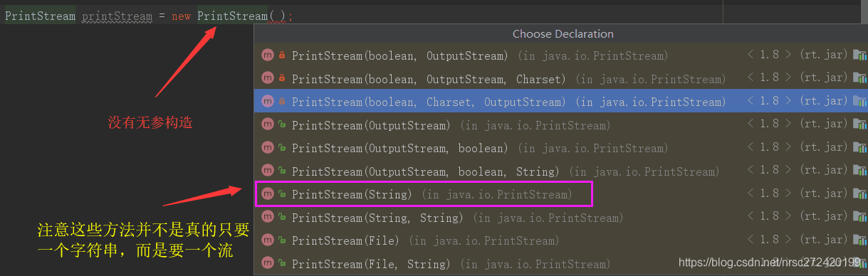Click the new keyword in editor
The height and width of the screenshot is (276, 868).
point(181,15)
